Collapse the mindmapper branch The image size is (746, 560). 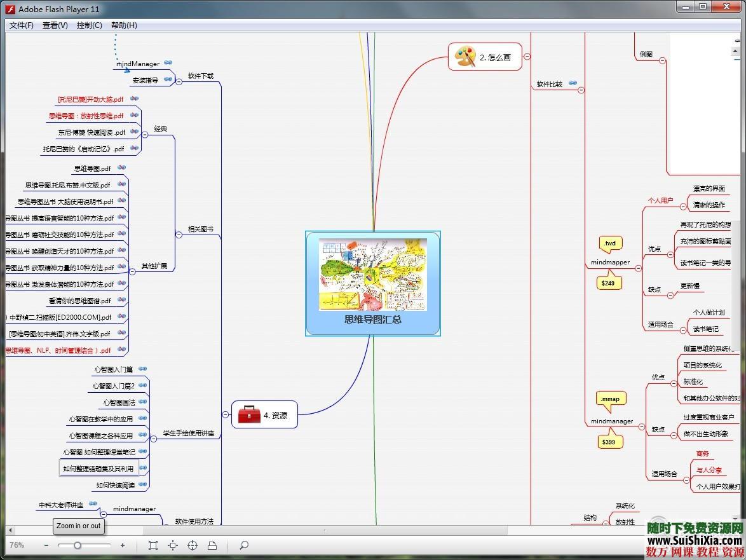[637, 268]
